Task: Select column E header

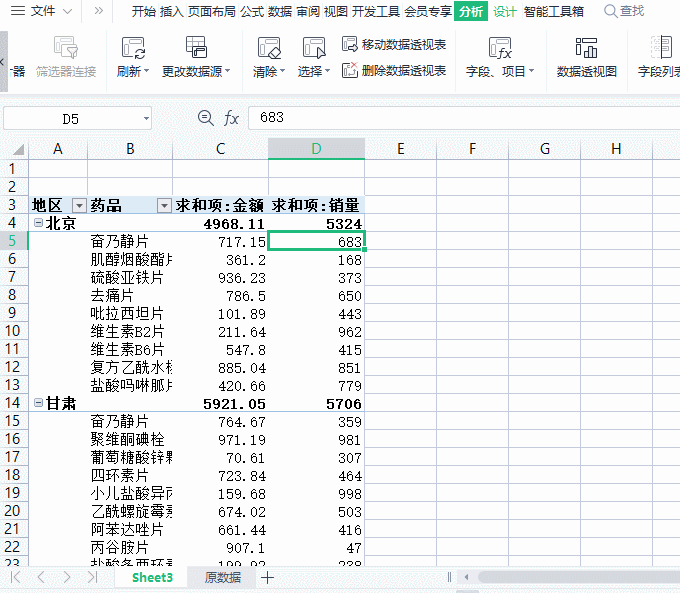Action: (x=400, y=149)
